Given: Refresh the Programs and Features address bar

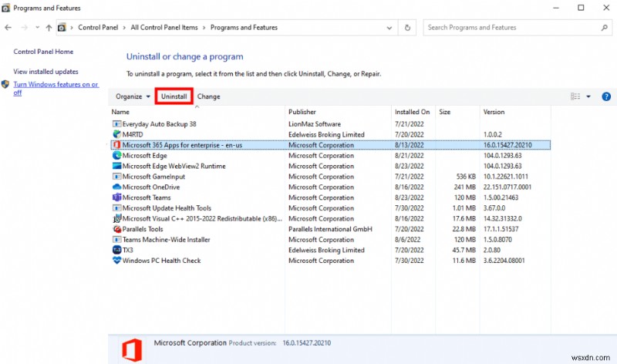Looking at the screenshot, I should (x=407, y=28).
